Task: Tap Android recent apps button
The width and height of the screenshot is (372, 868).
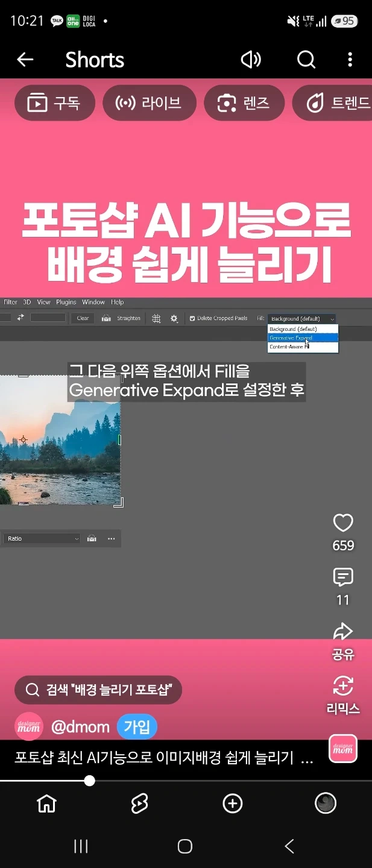Action: click(81, 846)
